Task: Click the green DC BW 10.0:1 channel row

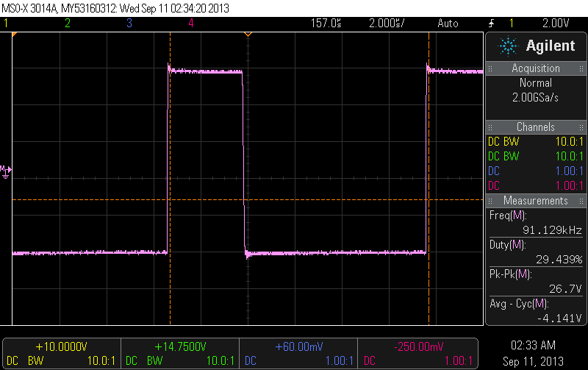Action: click(x=536, y=157)
